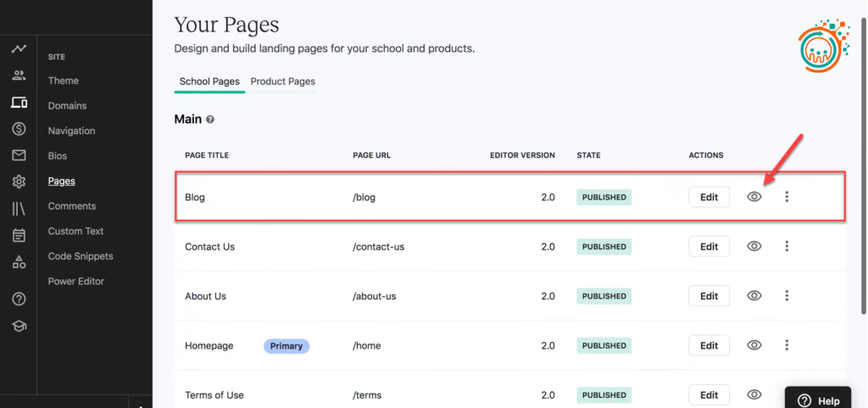The width and height of the screenshot is (868, 408).
Task: Open the Users icon in sidebar
Action: tap(19, 76)
